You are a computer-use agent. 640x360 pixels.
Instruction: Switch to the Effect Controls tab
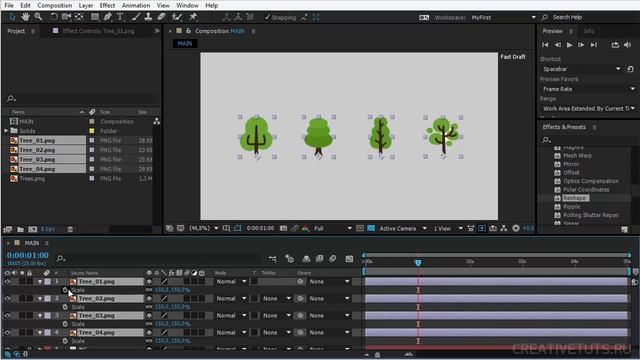click(98, 31)
